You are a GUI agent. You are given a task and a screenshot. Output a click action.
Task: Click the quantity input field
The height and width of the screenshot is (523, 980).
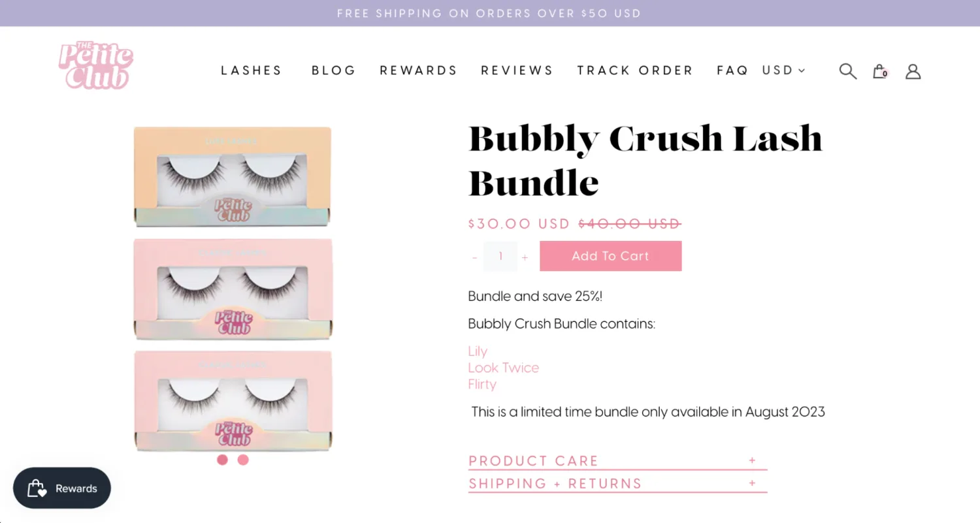pyautogui.click(x=500, y=257)
